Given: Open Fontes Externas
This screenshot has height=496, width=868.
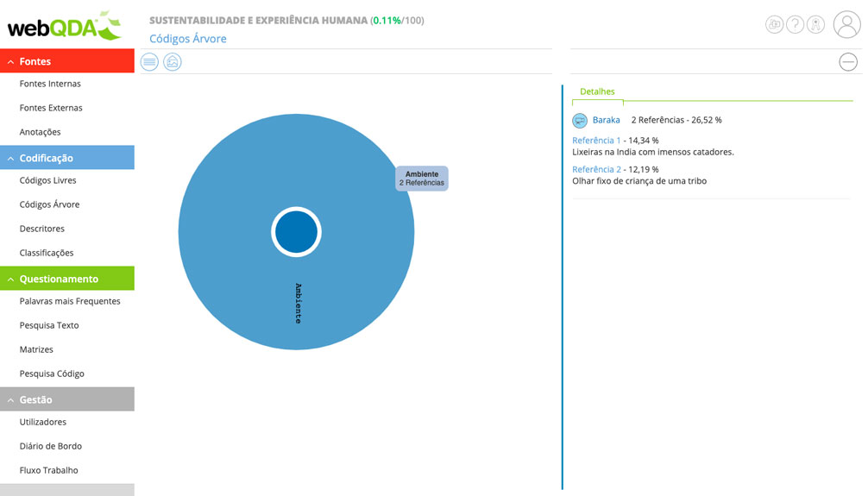Looking at the screenshot, I should [x=51, y=108].
